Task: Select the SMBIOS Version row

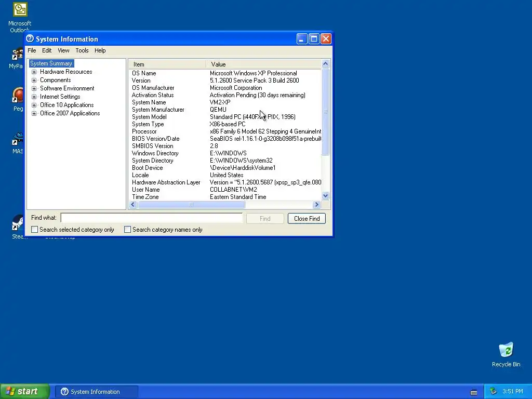Action: [225, 146]
